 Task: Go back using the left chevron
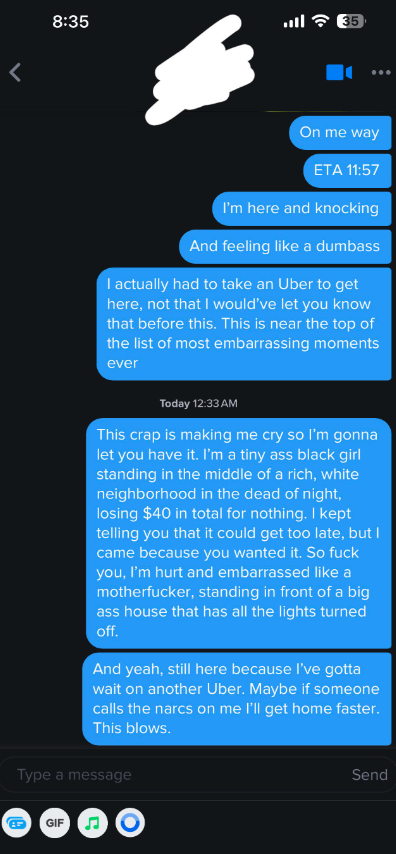click(15, 72)
